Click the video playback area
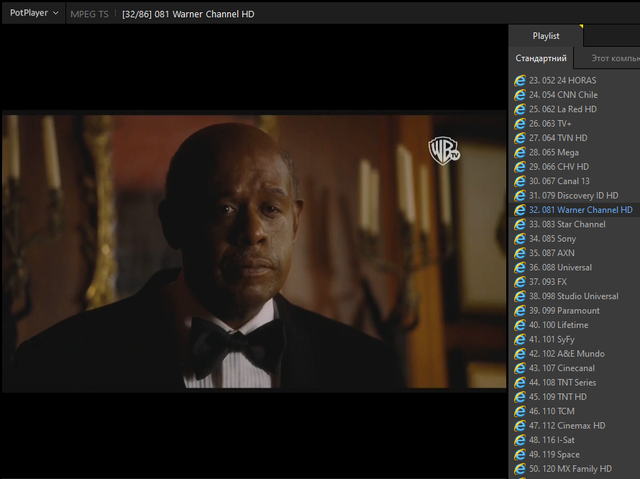Viewport: 640px width, 479px height. pyautogui.click(x=254, y=251)
